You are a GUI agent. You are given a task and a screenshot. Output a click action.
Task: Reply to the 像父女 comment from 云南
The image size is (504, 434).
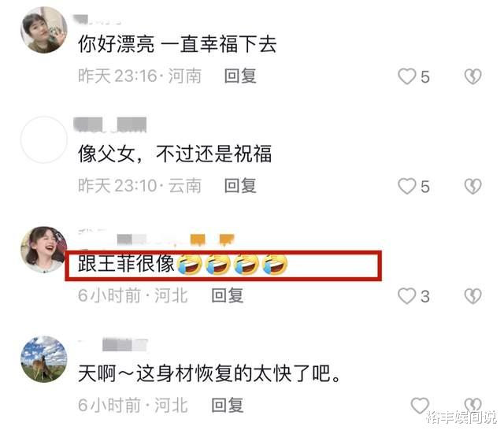pyautogui.click(x=240, y=186)
